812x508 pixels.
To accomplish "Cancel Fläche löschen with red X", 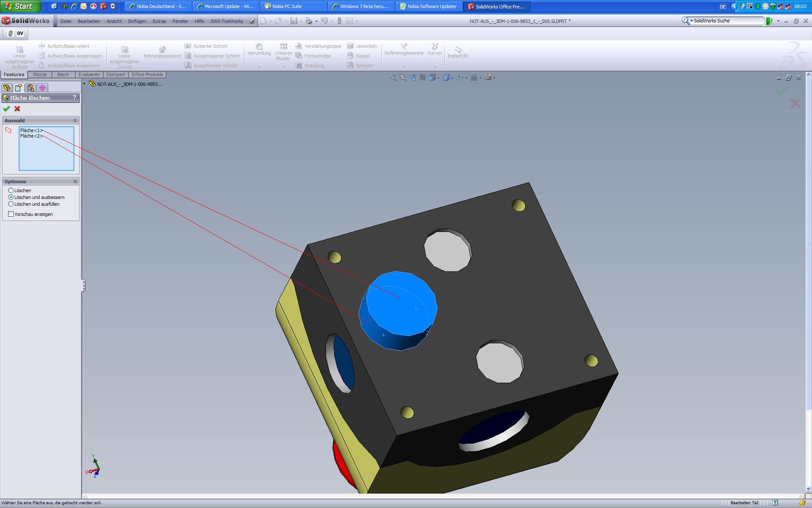I will [x=17, y=109].
